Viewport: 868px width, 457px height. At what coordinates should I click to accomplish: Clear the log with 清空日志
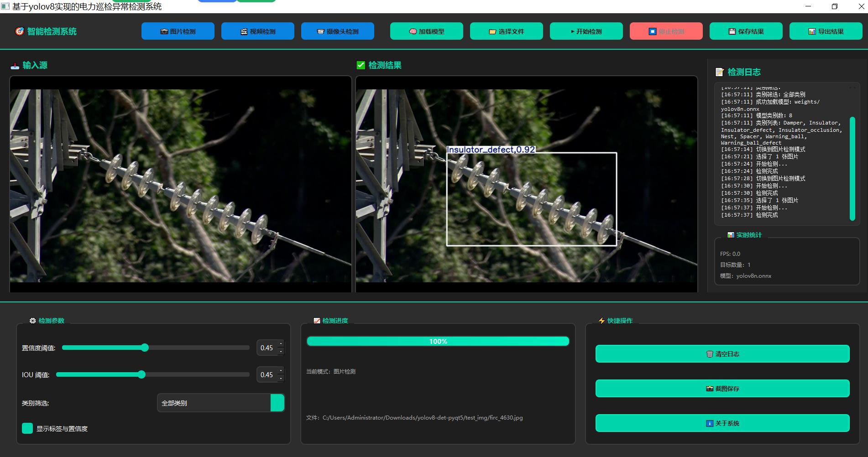coord(722,354)
